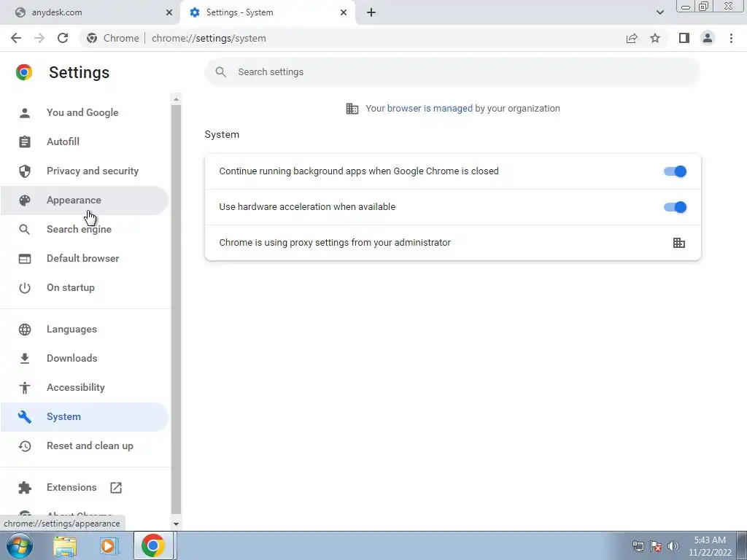This screenshot has width=747, height=560.
Task: Select the System settings section
Action: pos(85,416)
